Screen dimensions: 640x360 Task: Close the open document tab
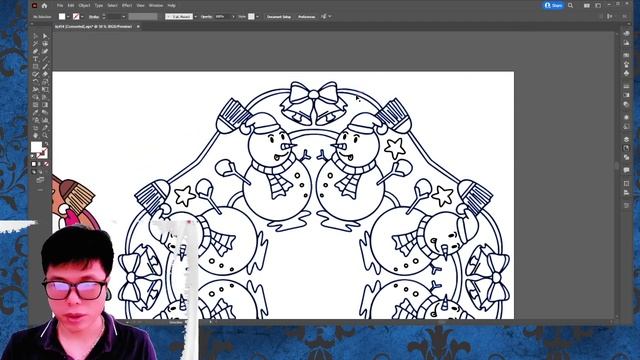[138, 27]
